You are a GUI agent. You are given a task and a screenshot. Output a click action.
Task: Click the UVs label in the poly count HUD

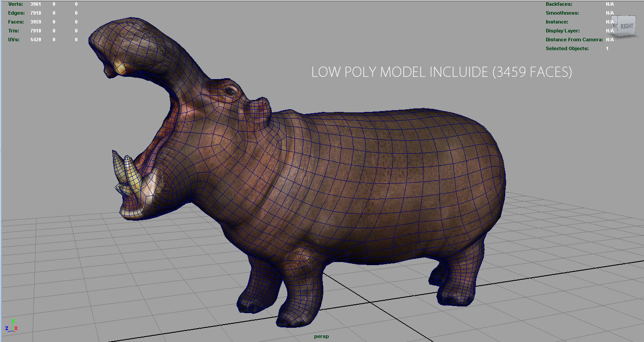click(x=14, y=40)
